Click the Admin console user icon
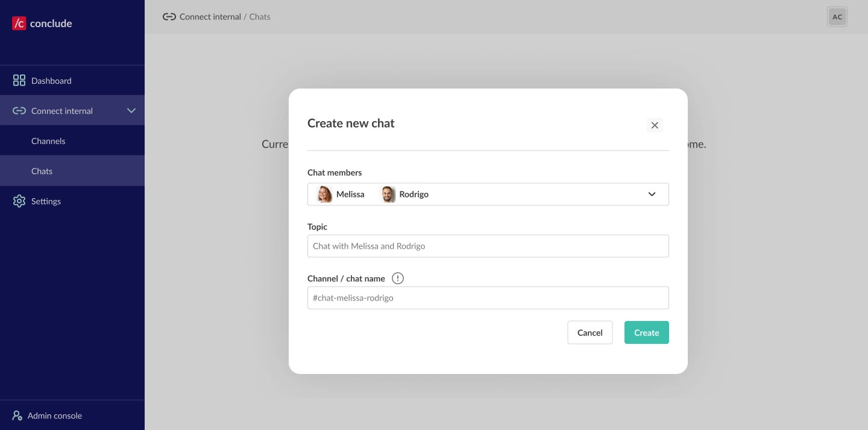The height and width of the screenshot is (430, 868). click(17, 416)
